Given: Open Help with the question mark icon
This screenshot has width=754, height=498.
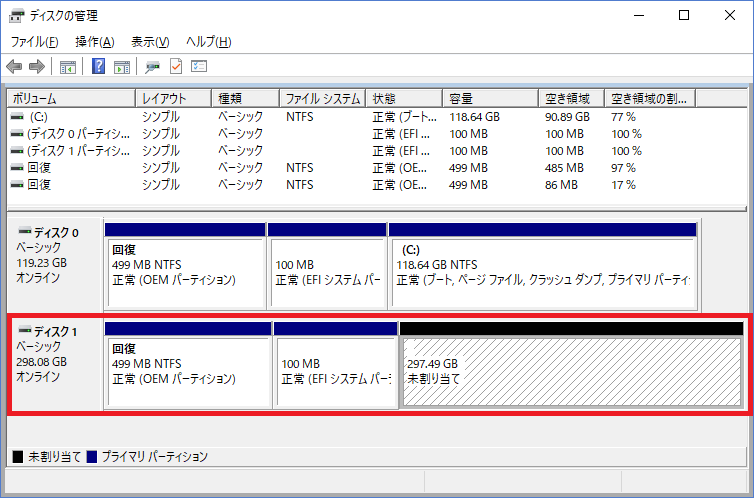Looking at the screenshot, I should click(x=99, y=67).
